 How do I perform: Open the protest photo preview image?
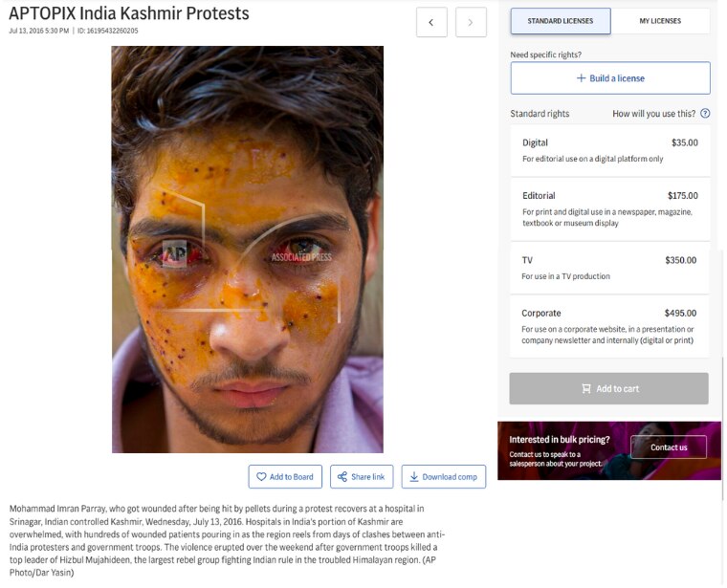(247, 249)
